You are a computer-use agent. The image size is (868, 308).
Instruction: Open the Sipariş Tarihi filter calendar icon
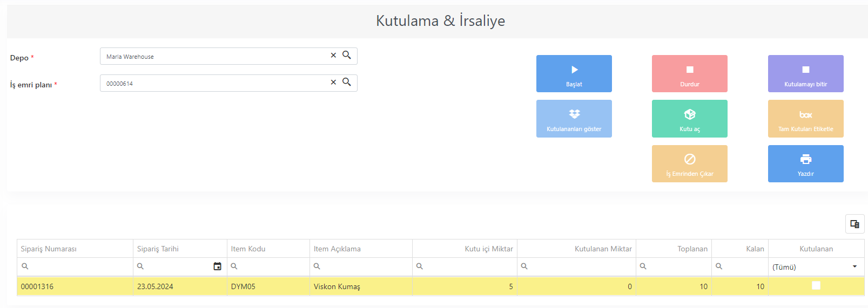(217, 266)
